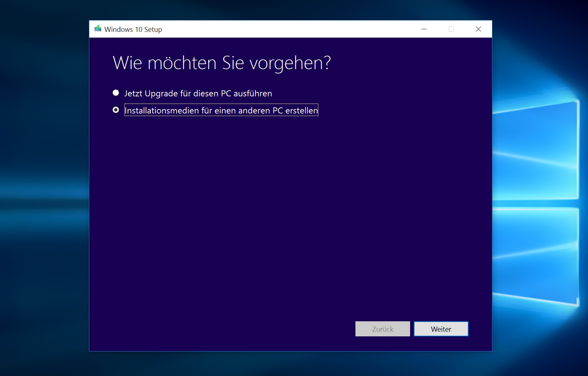Screen dimensions: 588x376
Task: Click the Windows 10 Setup title bar icon
Action: [x=98, y=29]
